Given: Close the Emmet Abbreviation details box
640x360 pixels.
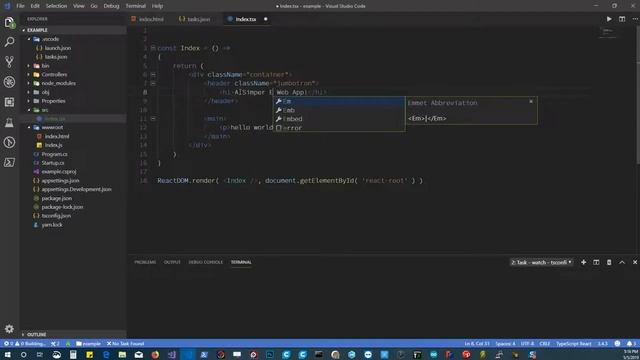Looking at the screenshot, I should (x=531, y=101).
